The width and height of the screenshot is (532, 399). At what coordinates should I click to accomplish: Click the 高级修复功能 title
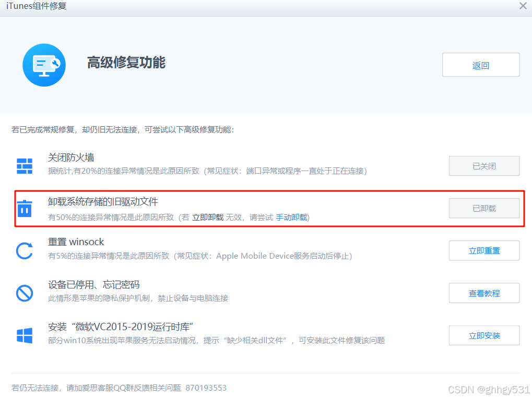[126, 63]
